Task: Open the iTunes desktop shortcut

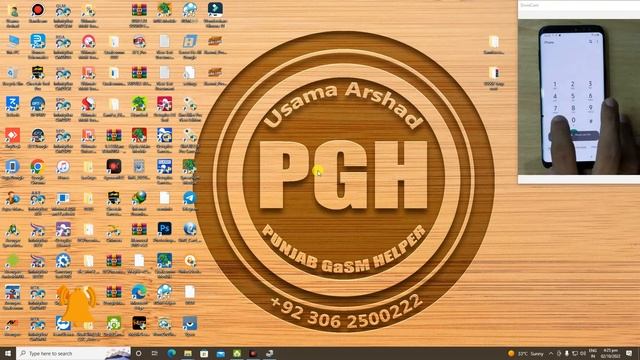Action: [63, 167]
